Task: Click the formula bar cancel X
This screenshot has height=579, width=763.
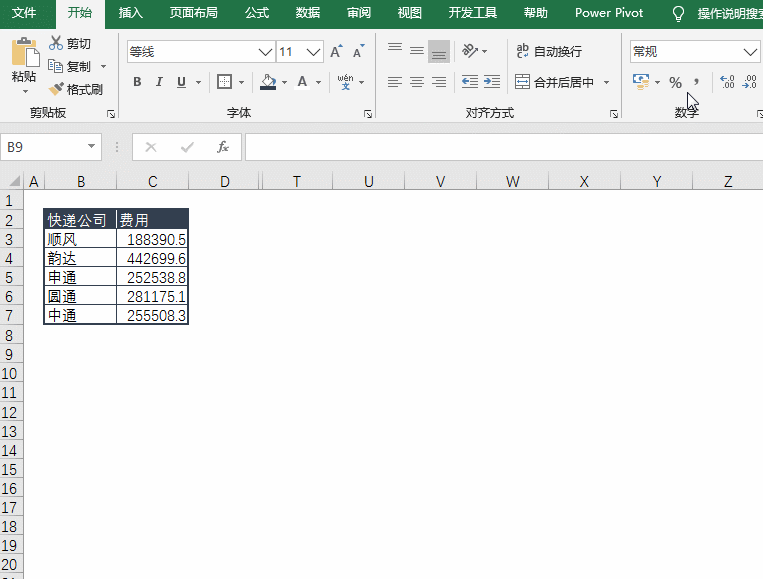Action: [x=151, y=147]
